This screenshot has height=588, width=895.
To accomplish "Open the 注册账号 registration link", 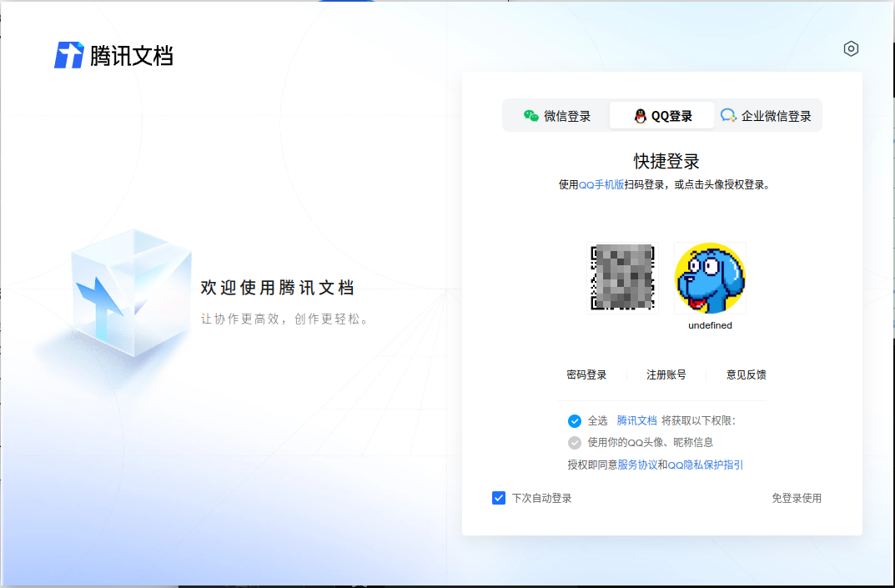I will pyautogui.click(x=666, y=375).
